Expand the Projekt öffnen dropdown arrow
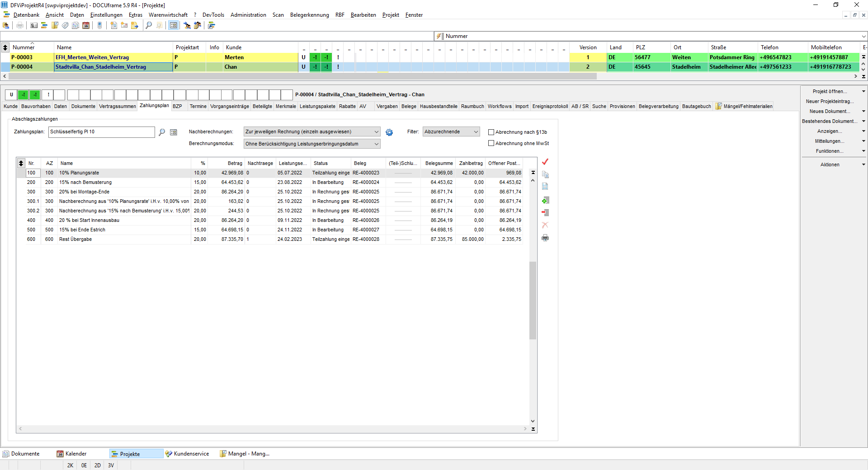The width and height of the screenshot is (868, 470). pos(863,91)
